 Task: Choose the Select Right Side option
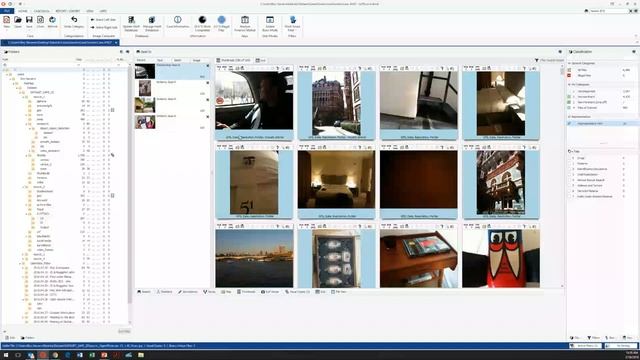[104, 27]
